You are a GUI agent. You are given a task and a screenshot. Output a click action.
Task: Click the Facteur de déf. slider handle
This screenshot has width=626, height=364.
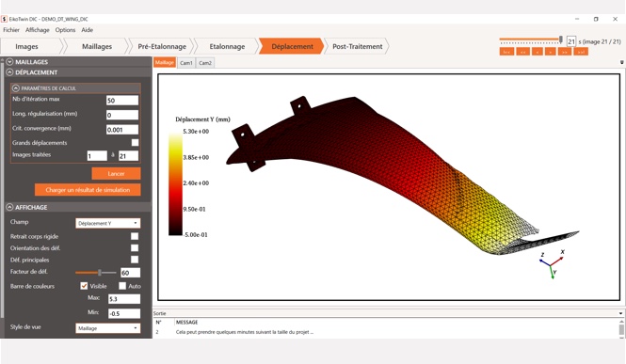coord(100,273)
